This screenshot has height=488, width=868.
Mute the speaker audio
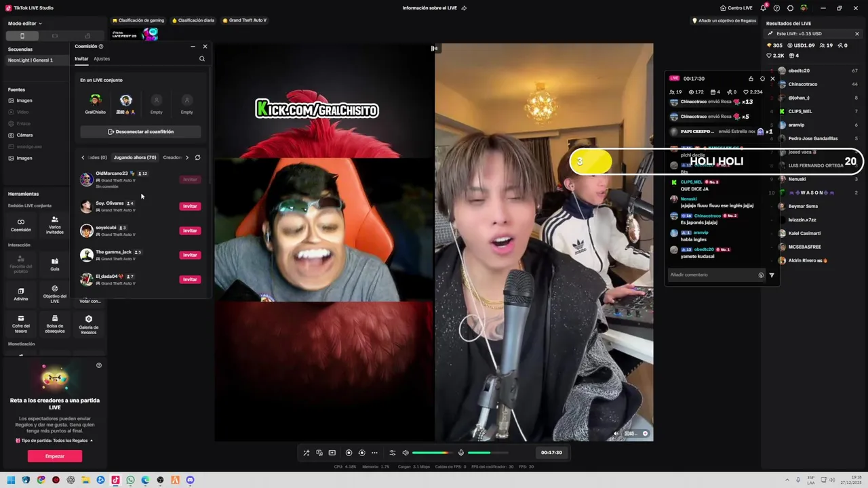pyautogui.click(x=406, y=453)
